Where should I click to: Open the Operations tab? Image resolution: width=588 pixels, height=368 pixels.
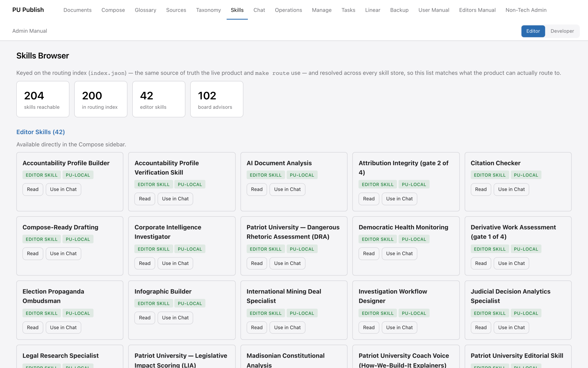[x=288, y=10]
